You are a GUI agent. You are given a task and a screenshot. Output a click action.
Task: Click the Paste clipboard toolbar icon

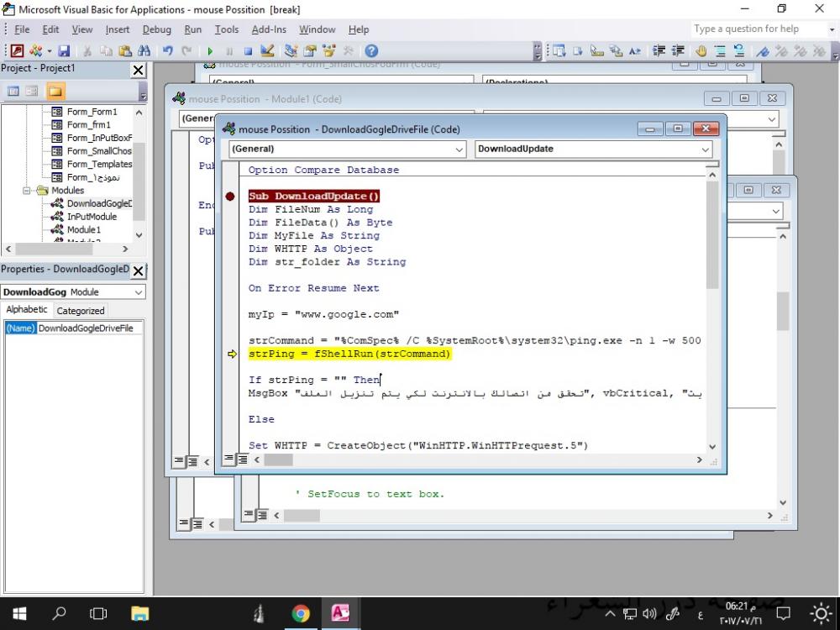(125, 51)
